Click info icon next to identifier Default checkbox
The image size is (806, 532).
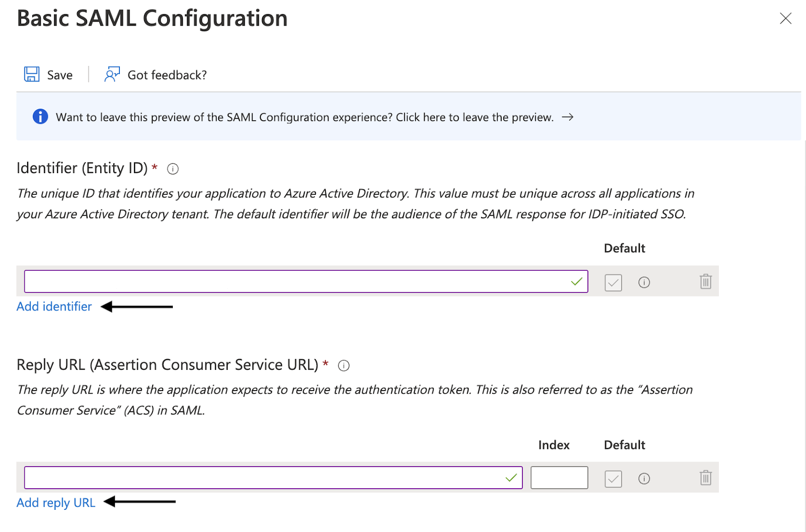pyautogui.click(x=644, y=282)
